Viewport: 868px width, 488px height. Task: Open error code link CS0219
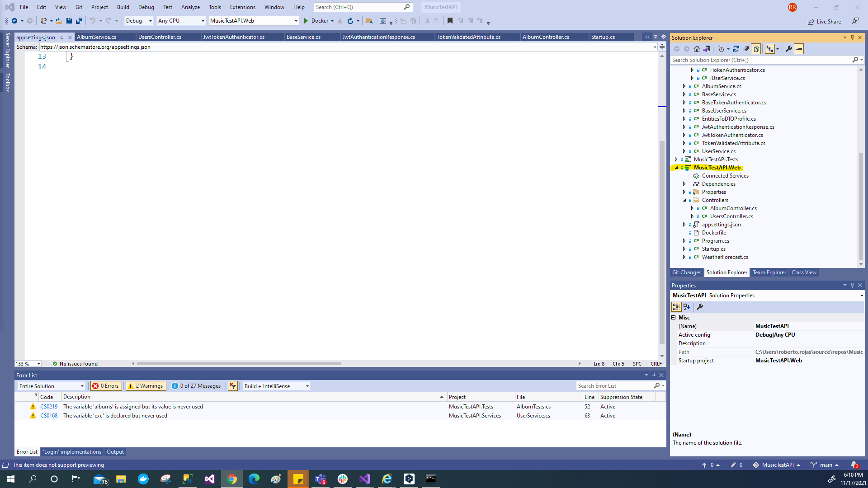[x=49, y=407]
